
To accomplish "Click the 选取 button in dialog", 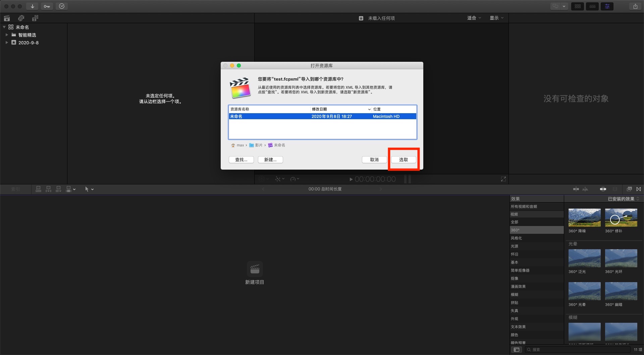I will coord(404,160).
